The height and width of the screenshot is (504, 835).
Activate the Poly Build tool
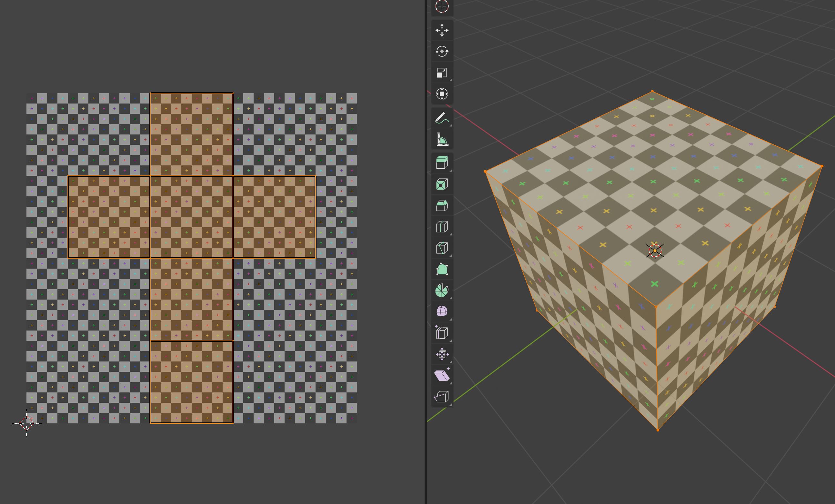tap(442, 269)
